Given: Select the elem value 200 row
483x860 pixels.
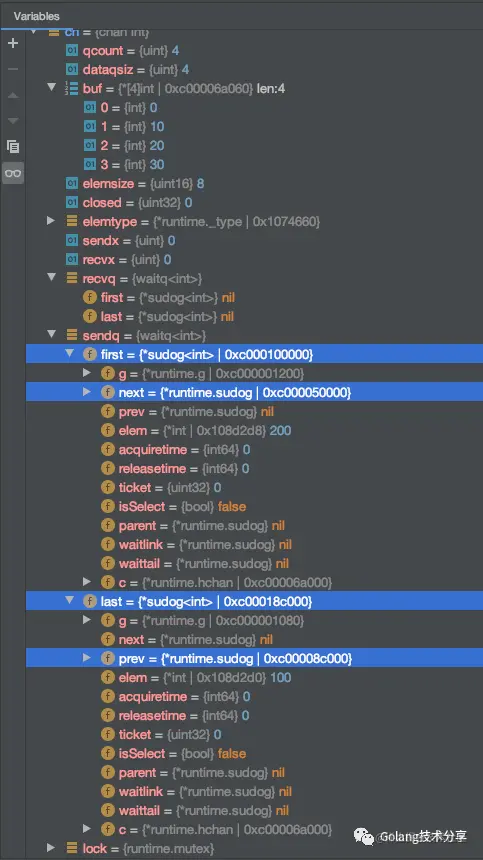Looking at the screenshot, I should (x=254, y=431).
